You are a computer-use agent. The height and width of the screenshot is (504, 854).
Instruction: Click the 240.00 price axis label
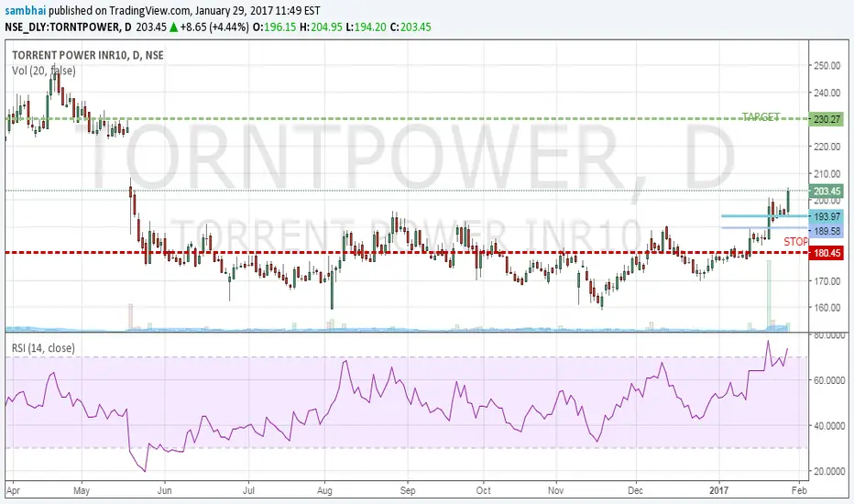click(827, 93)
